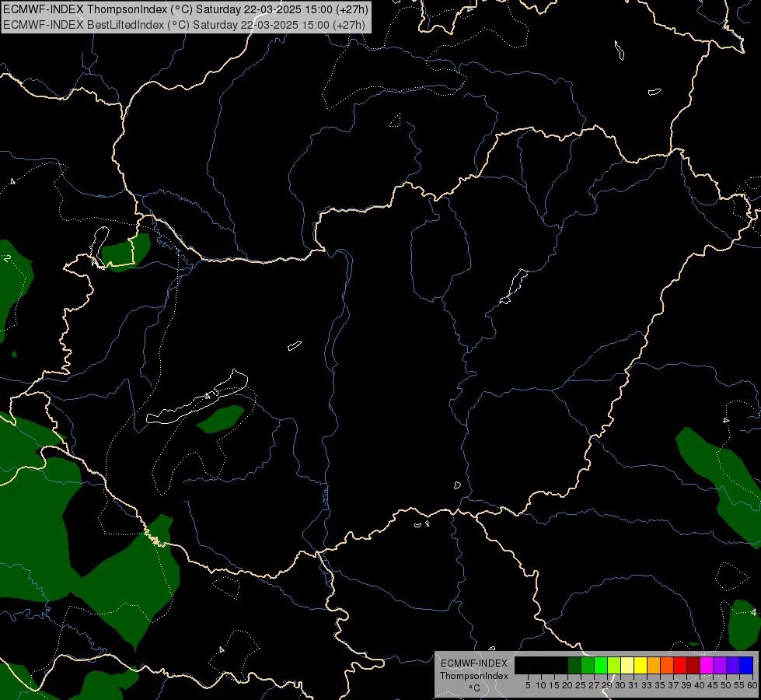Click the legend tick value 25
The image size is (761, 700).
581,685
